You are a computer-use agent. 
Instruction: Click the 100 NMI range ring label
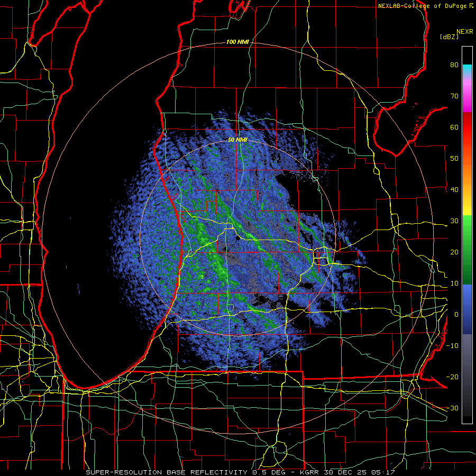point(237,42)
